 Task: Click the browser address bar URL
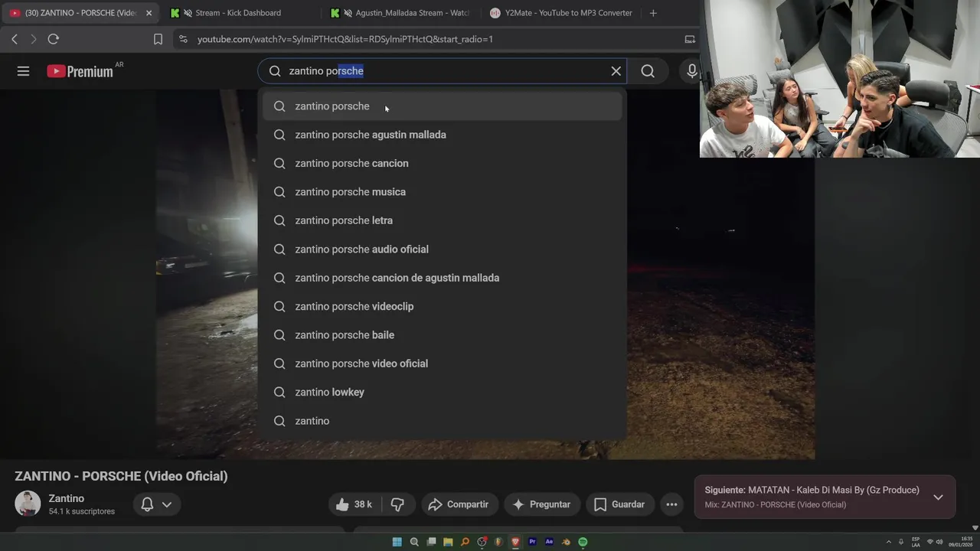(x=345, y=39)
